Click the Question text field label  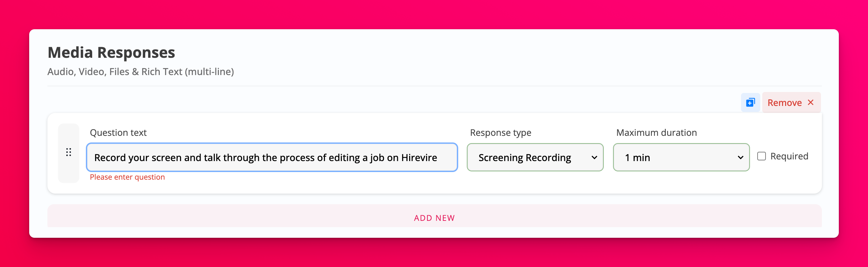coord(118,133)
